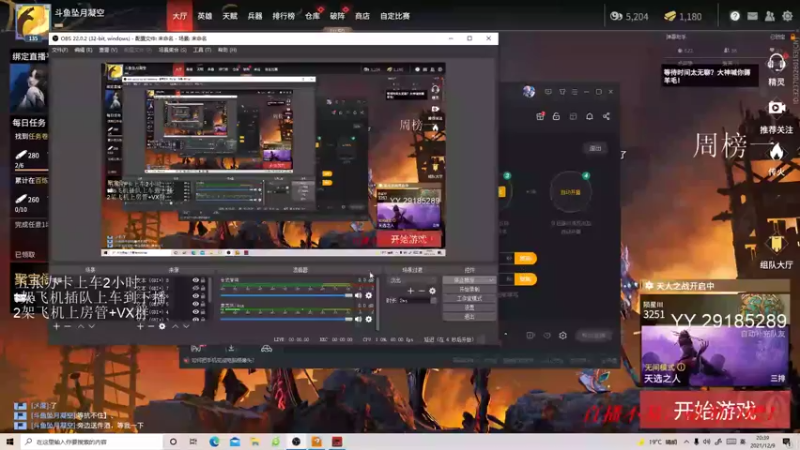Open source properties gear in OBS sources
This screenshot has height=450, width=800.
click(x=162, y=326)
